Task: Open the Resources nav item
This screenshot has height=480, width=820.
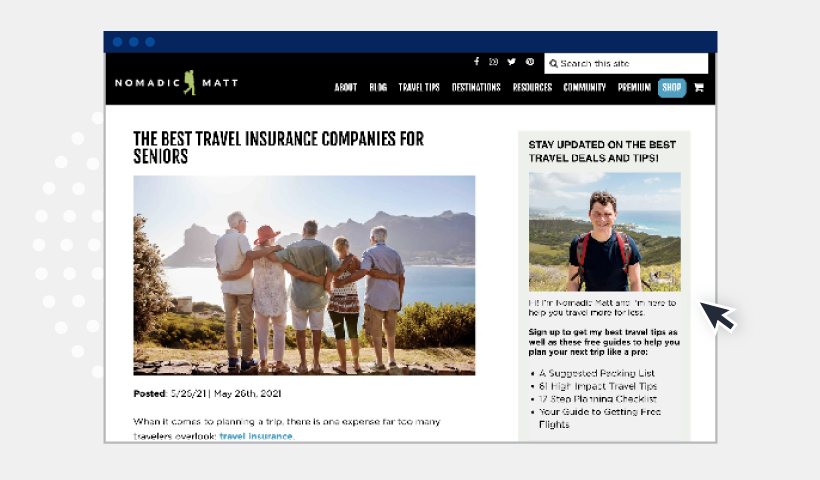Action: (532, 87)
